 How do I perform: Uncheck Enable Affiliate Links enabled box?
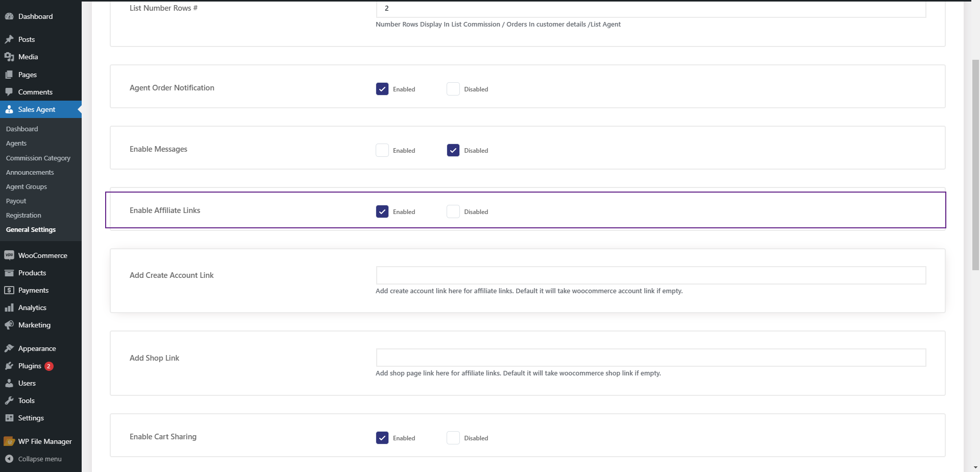pos(382,211)
